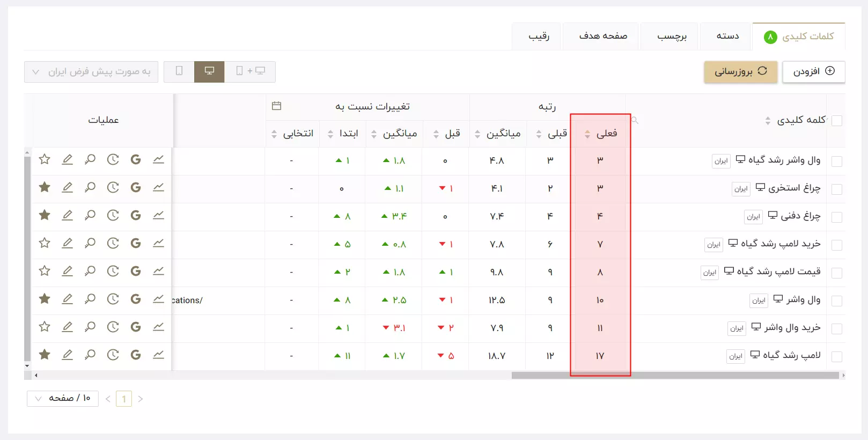
Task: Sort by قبل change column
Action: [436, 134]
